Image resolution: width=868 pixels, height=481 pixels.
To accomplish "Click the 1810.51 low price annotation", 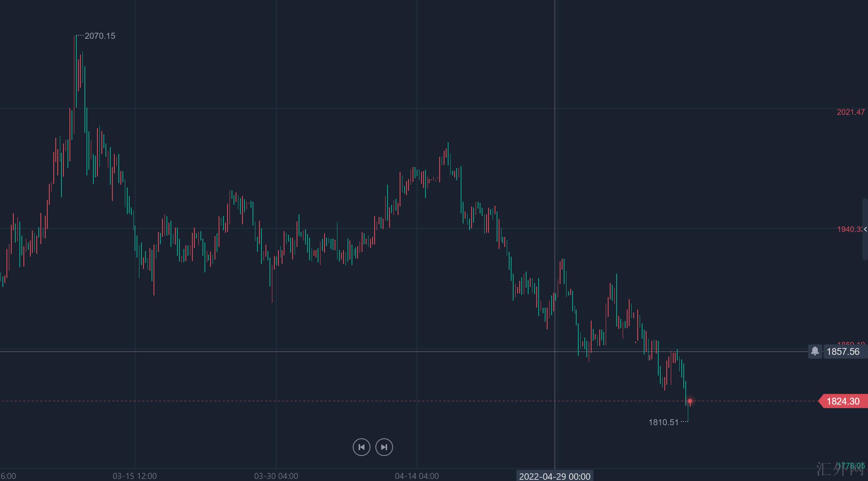I will point(664,422).
